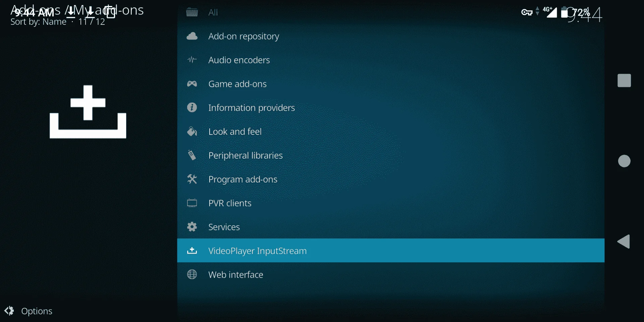Click the waveform icon for Audio encoders
This screenshot has width=644, height=322.
[x=192, y=60]
